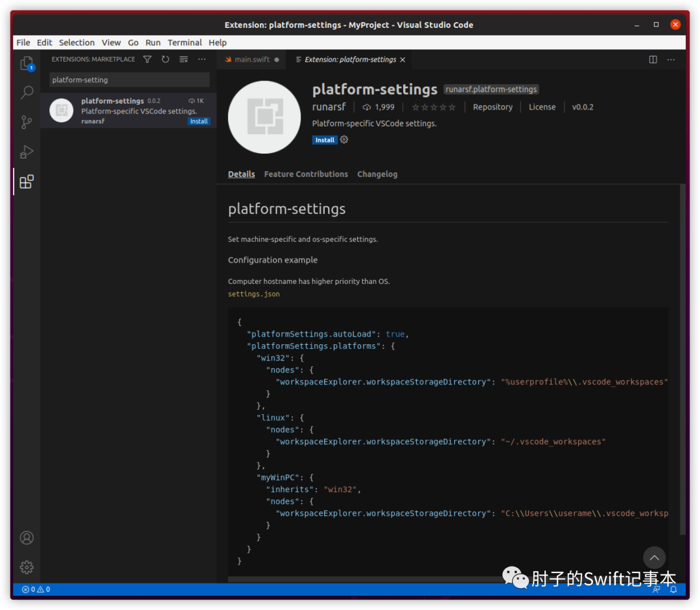Select the Feature Contributions tab
Viewport: 700px width, 610px height.
click(x=306, y=174)
